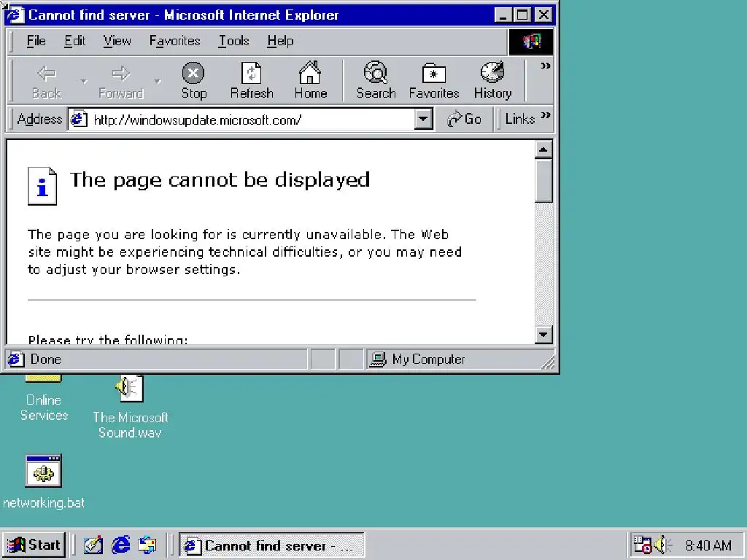Launch Outlook Express from quick launch

(147, 545)
